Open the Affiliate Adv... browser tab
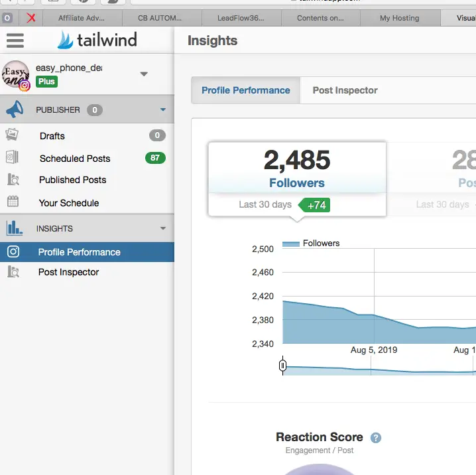The width and height of the screenshot is (476, 475). click(82, 18)
